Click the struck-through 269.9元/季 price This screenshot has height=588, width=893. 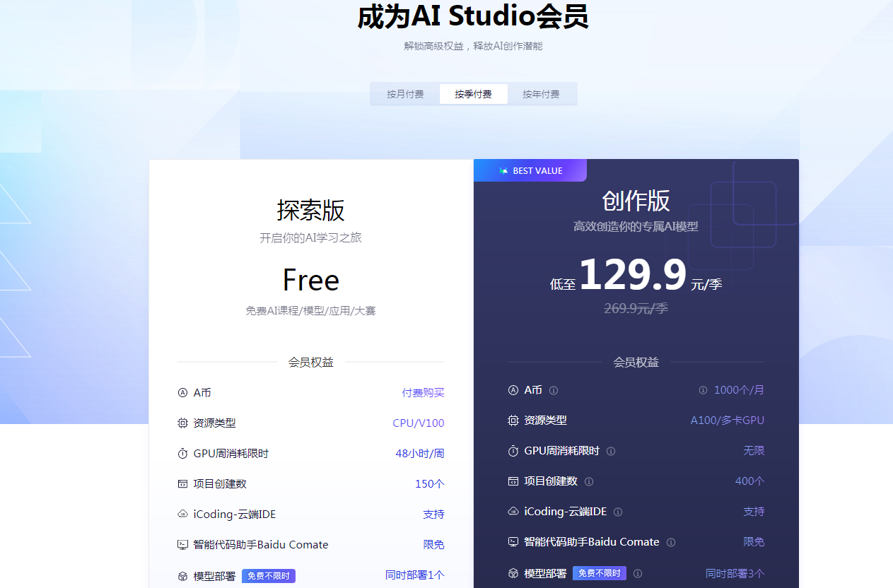[636, 308]
